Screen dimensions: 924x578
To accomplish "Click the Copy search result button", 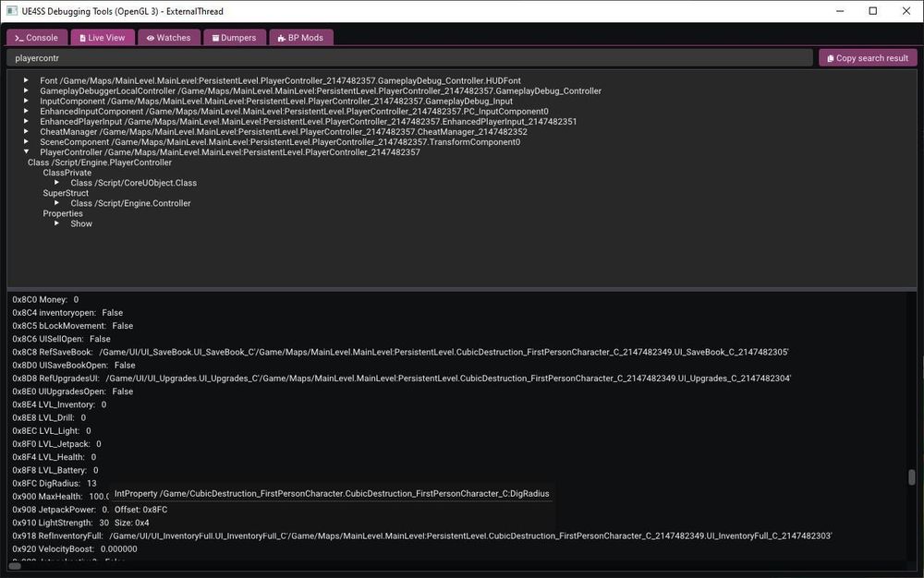I will pyautogui.click(x=868, y=58).
